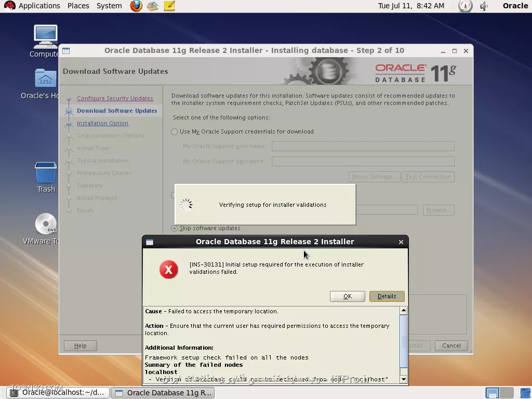Click "Select one of the following options:" label

coord(221,117)
